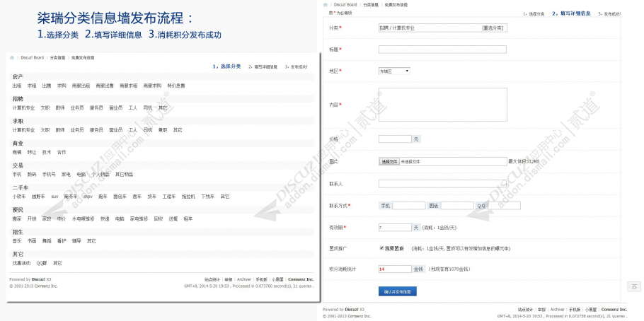
Task: Select 技术 under 商业
Action: coord(47,152)
